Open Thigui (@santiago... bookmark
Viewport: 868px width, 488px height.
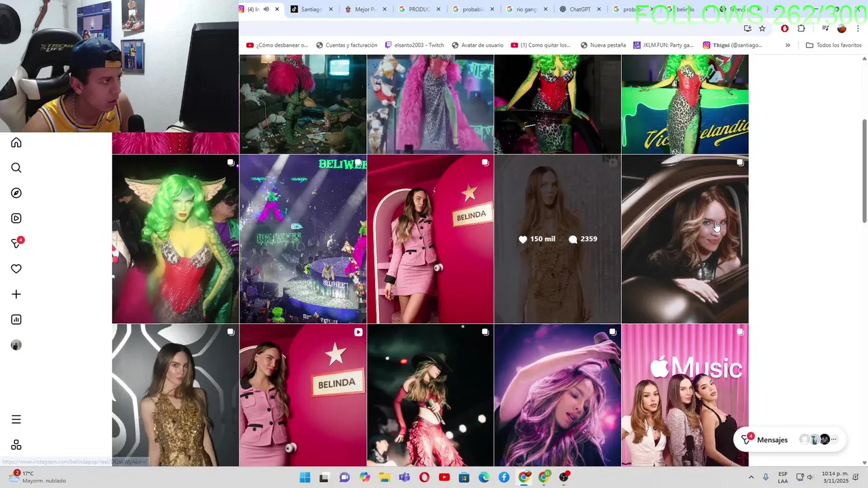click(x=732, y=45)
